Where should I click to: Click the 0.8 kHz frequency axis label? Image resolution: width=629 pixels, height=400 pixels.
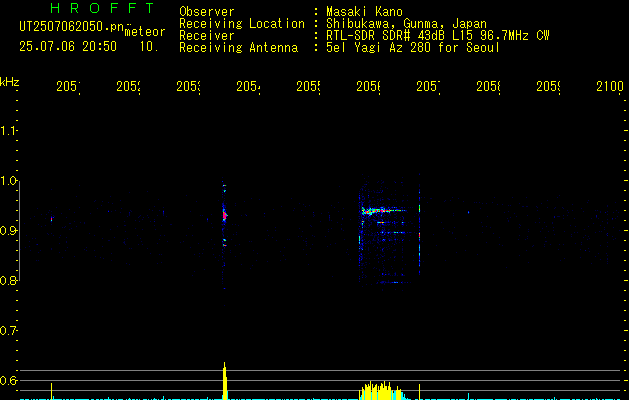pyautogui.click(x=8, y=280)
